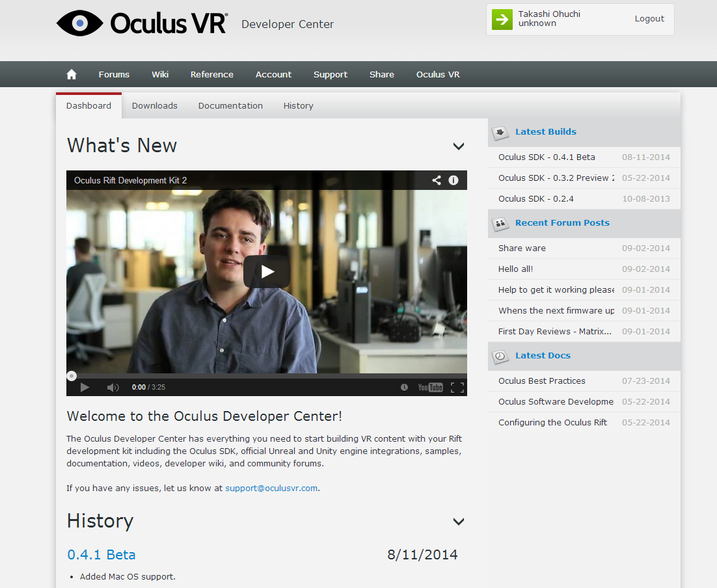Screen dimensions: 717x588
Task: Mute the video volume icon
Action: [113, 387]
